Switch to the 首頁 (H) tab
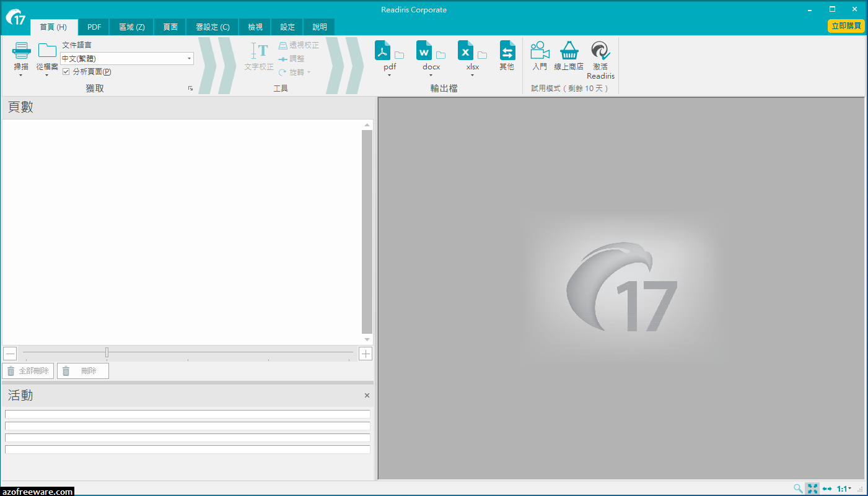Screen dimensions: 868x496 point(53,27)
